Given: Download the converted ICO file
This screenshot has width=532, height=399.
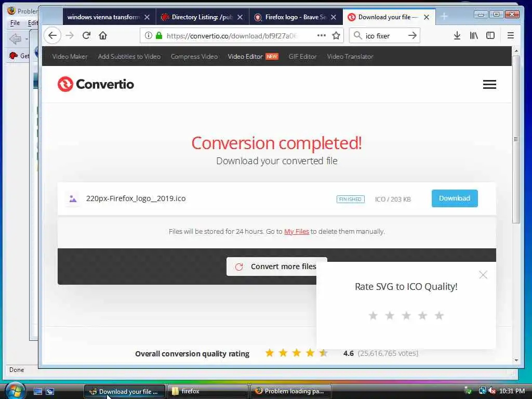Looking at the screenshot, I should tap(455, 198).
